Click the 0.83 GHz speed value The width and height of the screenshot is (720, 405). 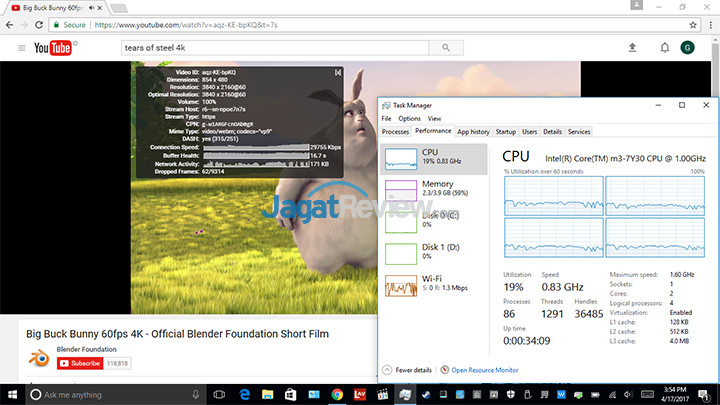(x=562, y=287)
